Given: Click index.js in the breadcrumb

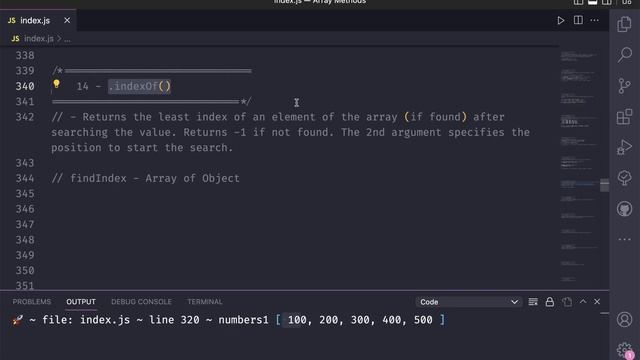Looking at the screenshot, I should tap(38, 39).
